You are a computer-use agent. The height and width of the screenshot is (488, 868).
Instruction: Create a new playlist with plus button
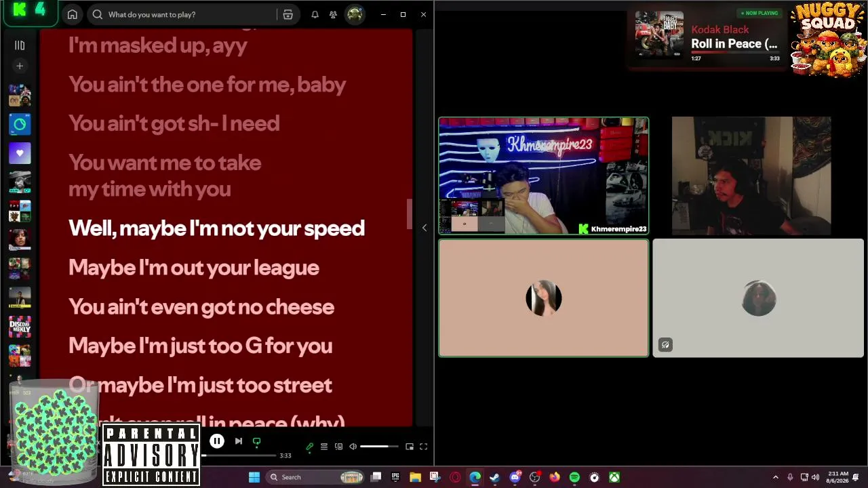click(20, 66)
